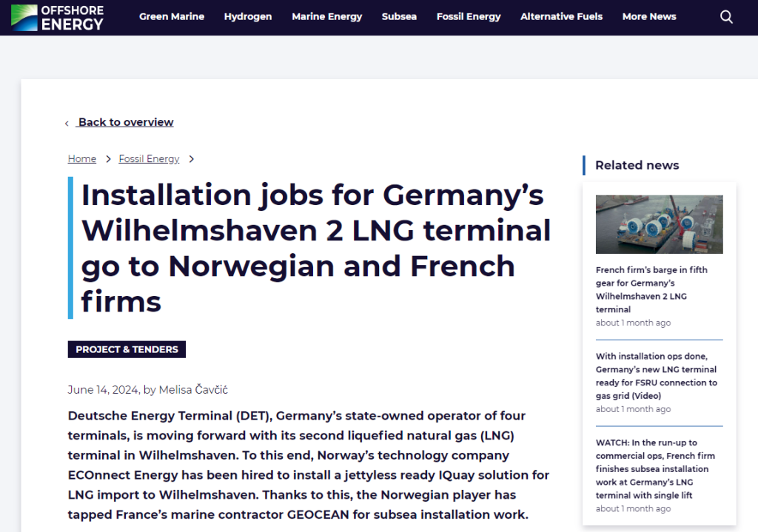The width and height of the screenshot is (758, 532).
Task: Click the Back to overview link
Action: [x=125, y=122]
